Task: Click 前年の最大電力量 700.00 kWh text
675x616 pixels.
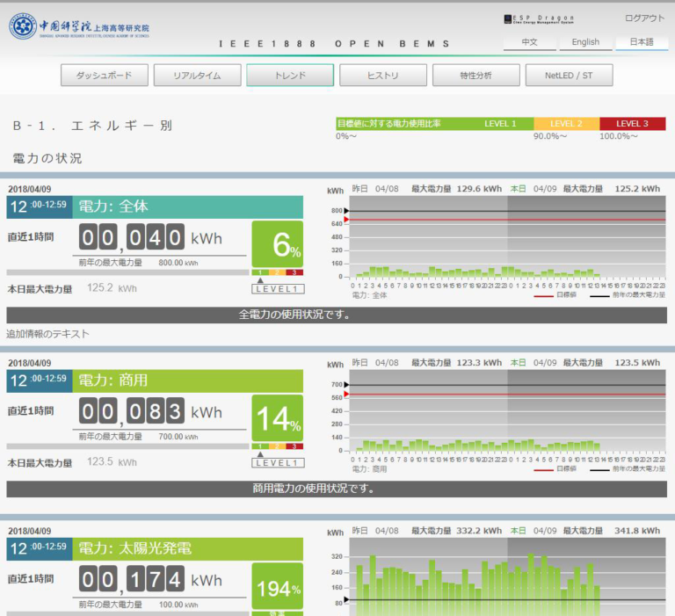Action: 138,437
